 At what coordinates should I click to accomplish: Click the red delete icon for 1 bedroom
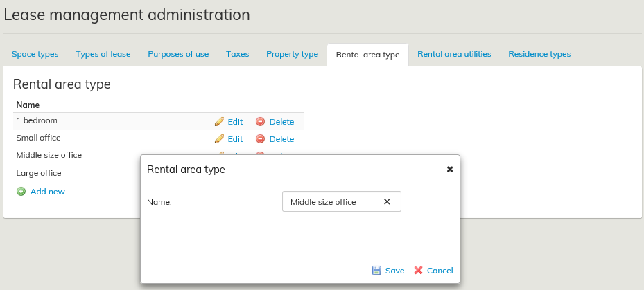point(260,122)
